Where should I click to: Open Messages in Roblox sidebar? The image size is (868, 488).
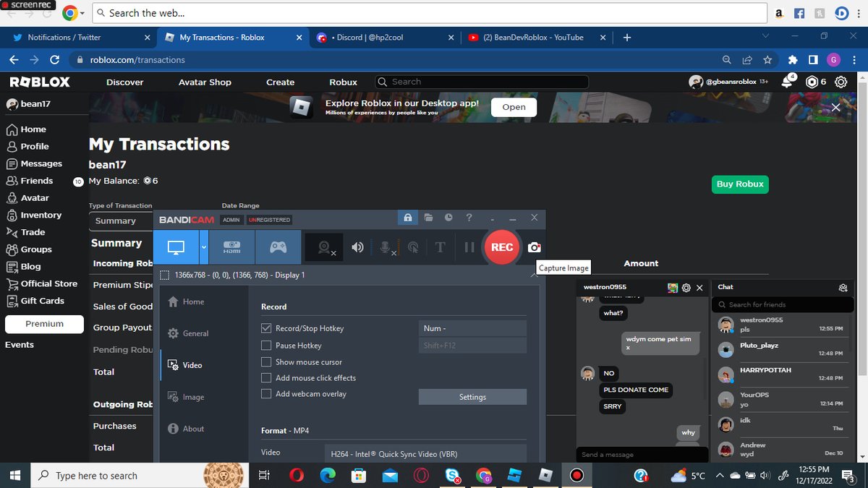pyautogui.click(x=35, y=163)
